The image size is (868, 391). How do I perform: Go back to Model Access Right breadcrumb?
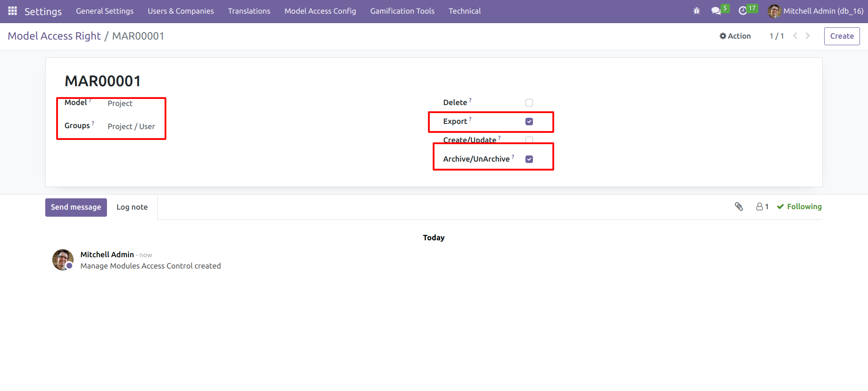(54, 36)
